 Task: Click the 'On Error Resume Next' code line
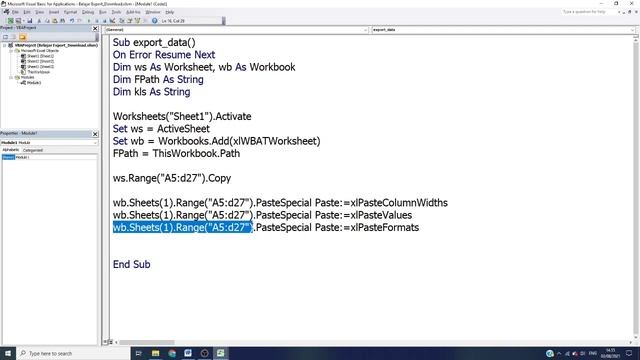tap(164, 55)
